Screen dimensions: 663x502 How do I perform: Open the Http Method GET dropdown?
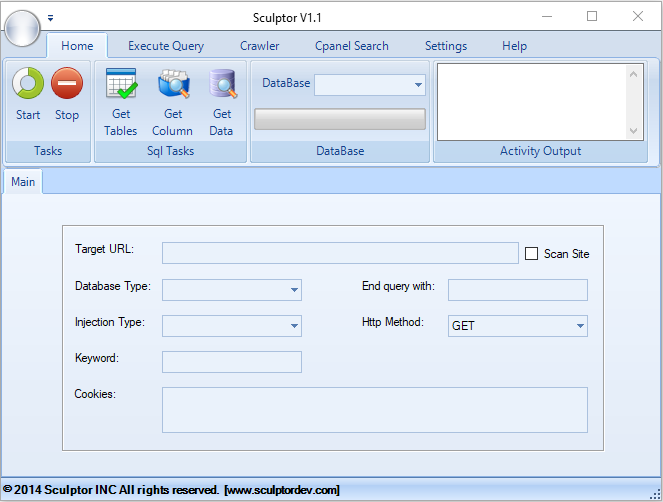point(579,326)
